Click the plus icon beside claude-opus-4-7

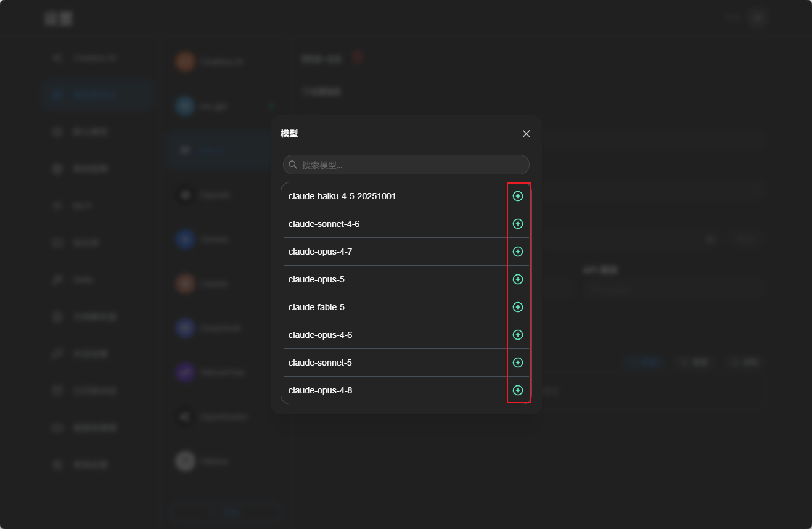point(518,252)
